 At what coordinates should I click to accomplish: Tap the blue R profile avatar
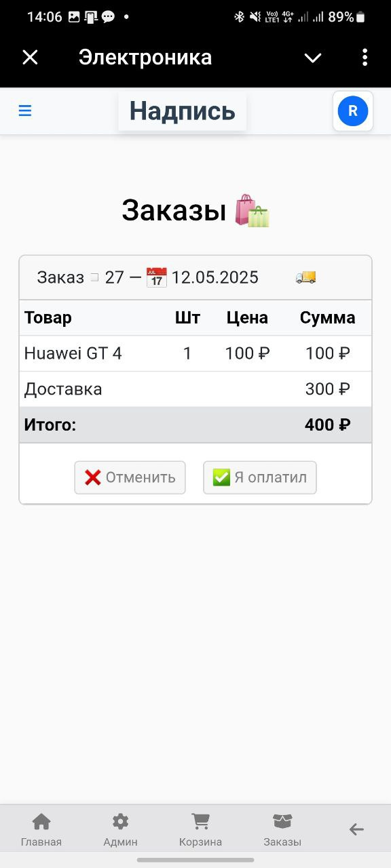[353, 111]
